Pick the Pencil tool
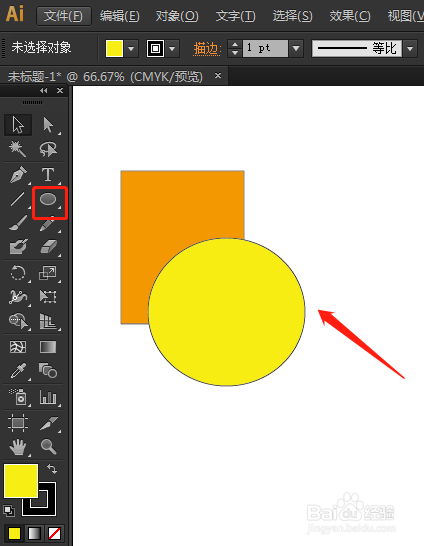This screenshot has height=546, width=424. (x=48, y=224)
